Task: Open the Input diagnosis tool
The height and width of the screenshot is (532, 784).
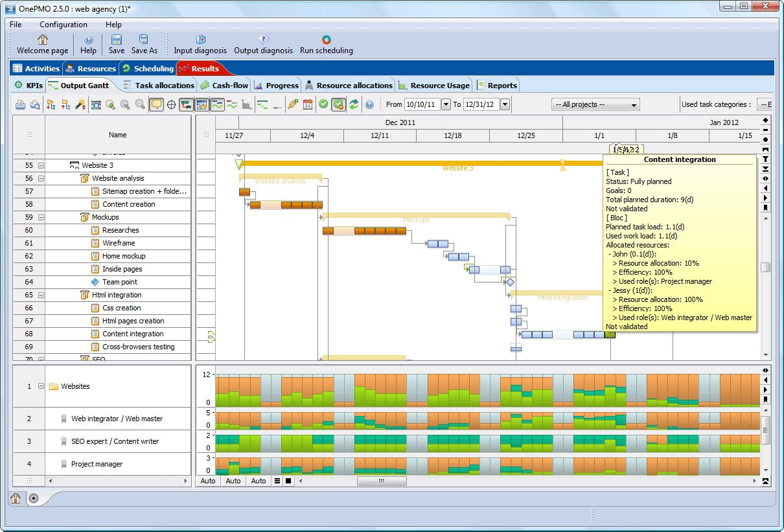Action: (x=200, y=43)
